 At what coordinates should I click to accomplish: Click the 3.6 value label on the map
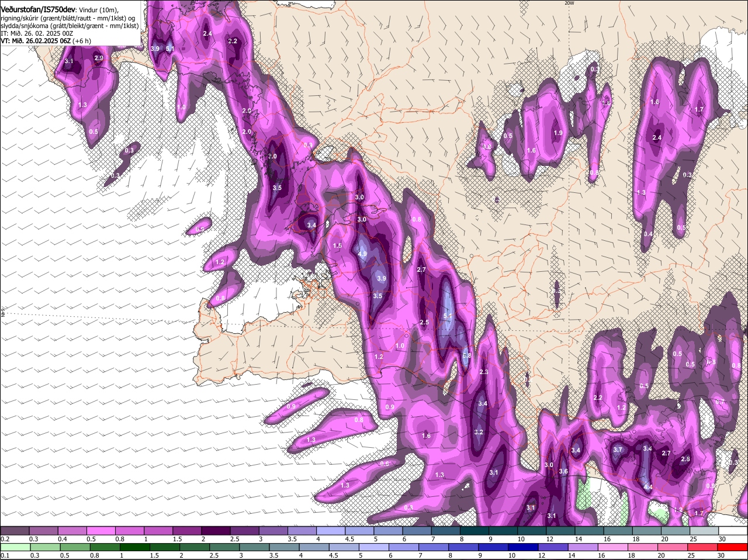tap(563, 471)
